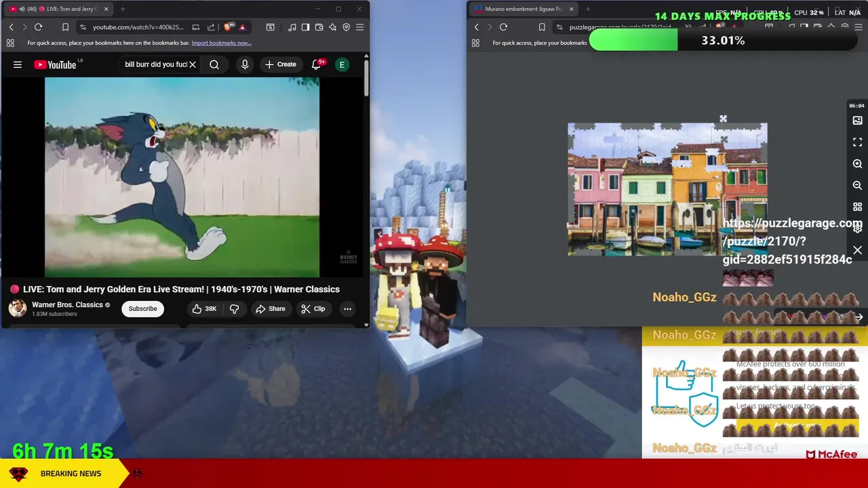
Task: Clear the YouTube search box text
Action: click(x=193, y=64)
